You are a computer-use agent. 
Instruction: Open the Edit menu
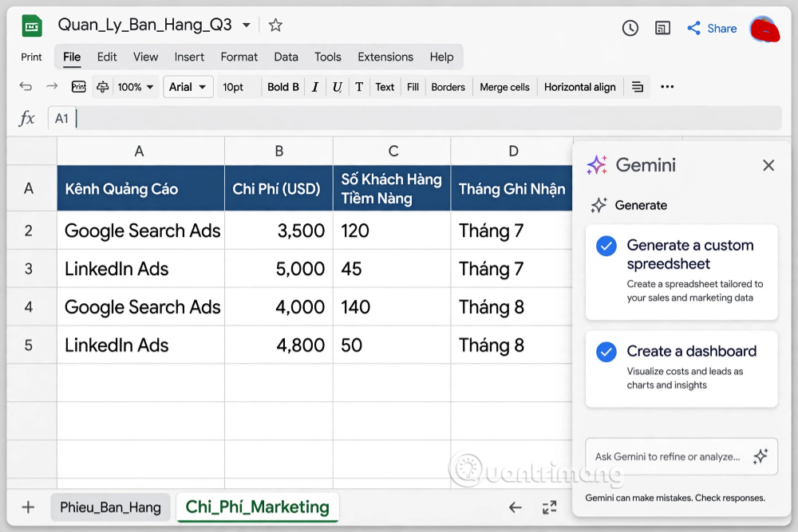[x=107, y=57]
